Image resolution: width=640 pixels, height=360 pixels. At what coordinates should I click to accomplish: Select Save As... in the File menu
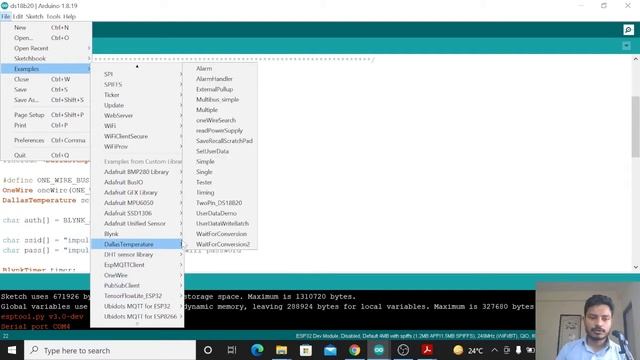[x=46, y=100]
